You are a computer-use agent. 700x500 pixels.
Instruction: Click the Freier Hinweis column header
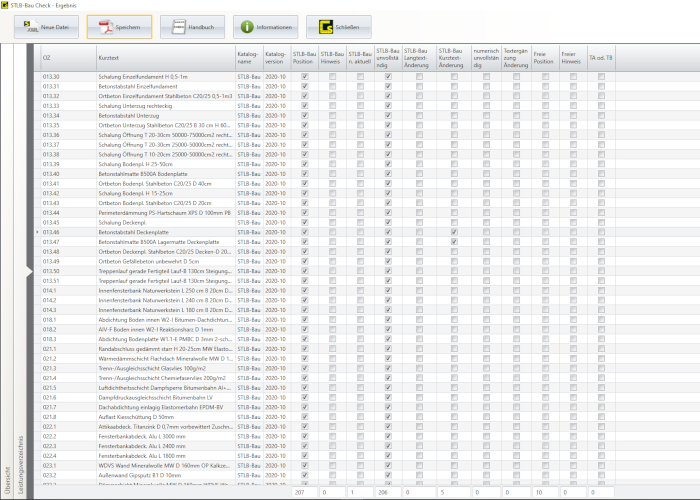click(573, 58)
